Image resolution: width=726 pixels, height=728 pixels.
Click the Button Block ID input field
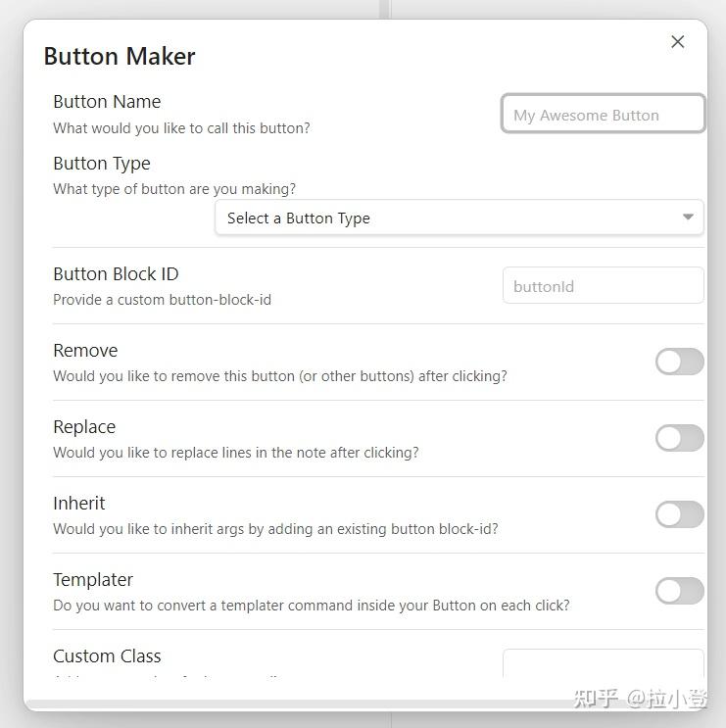[x=603, y=286]
